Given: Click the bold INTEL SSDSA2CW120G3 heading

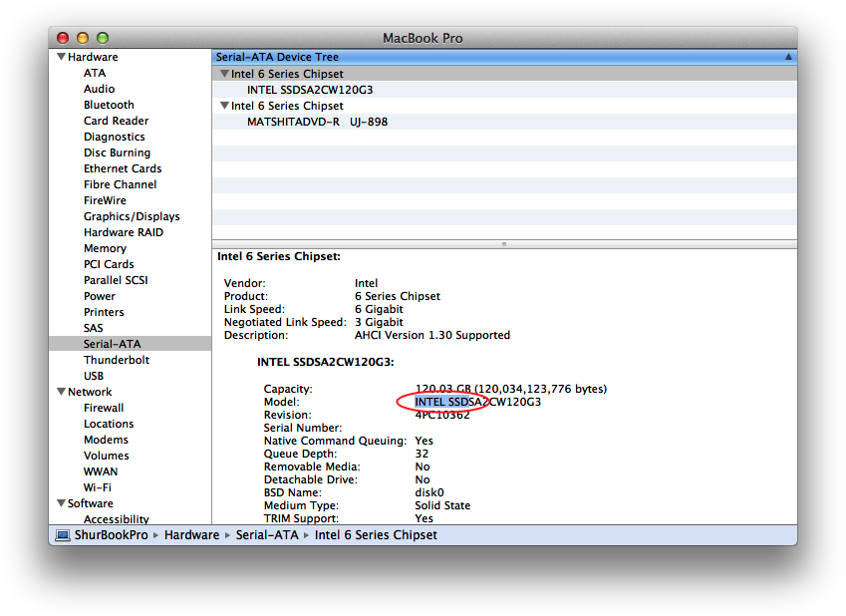Looking at the screenshot, I should [325, 362].
